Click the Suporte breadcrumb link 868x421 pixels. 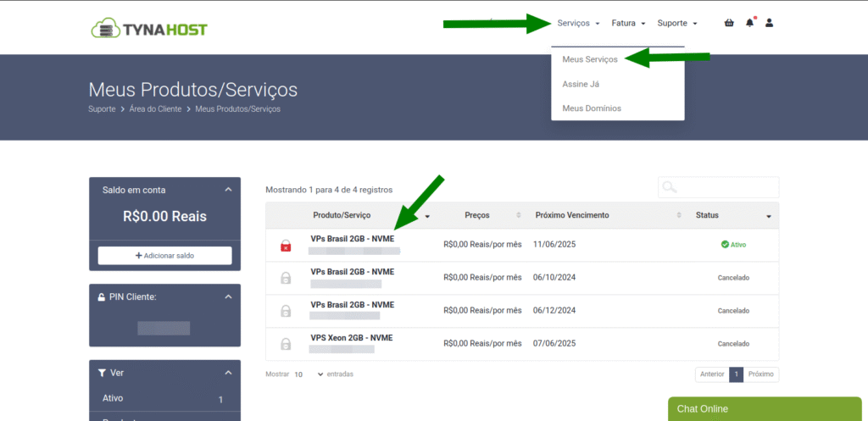tap(102, 109)
